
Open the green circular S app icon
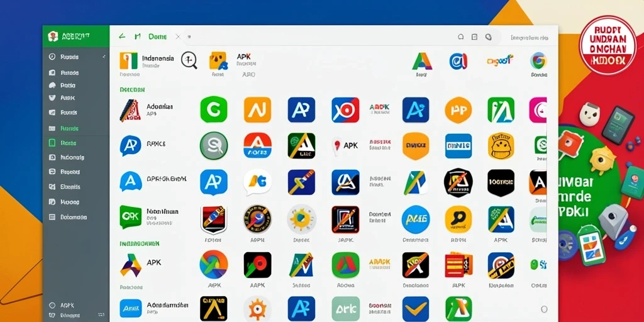click(214, 146)
